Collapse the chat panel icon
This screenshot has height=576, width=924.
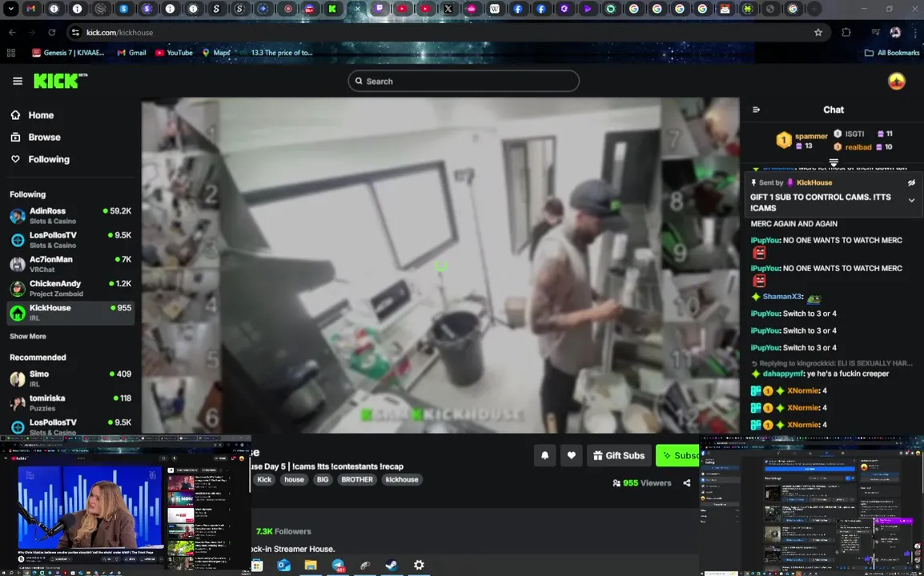[756, 110]
